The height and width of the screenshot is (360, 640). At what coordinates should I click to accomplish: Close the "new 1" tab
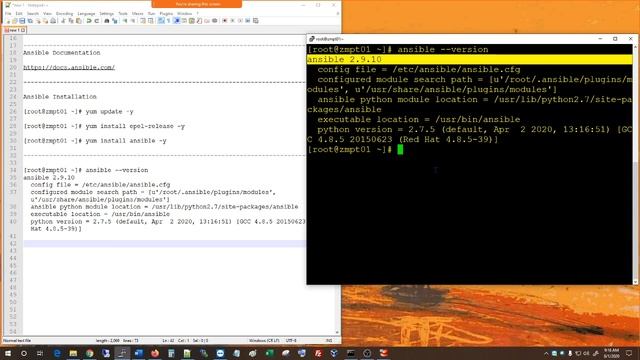(23, 30)
